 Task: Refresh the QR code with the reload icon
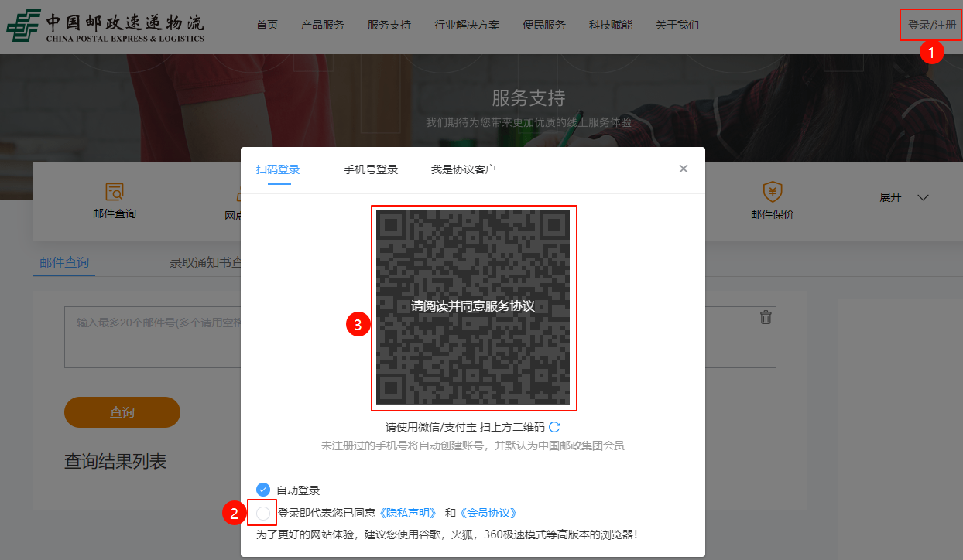point(554,427)
